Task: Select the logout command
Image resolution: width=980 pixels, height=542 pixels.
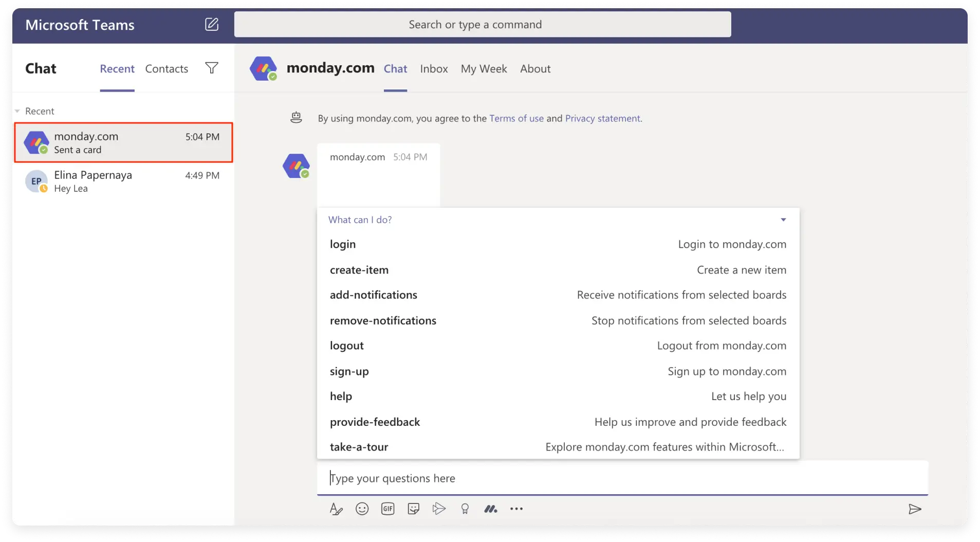Action: pos(558,346)
